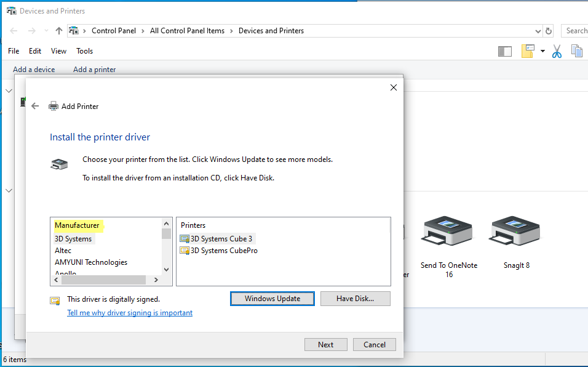Click the Have Disk... button
The height and width of the screenshot is (367, 588).
tap(355, 299)
